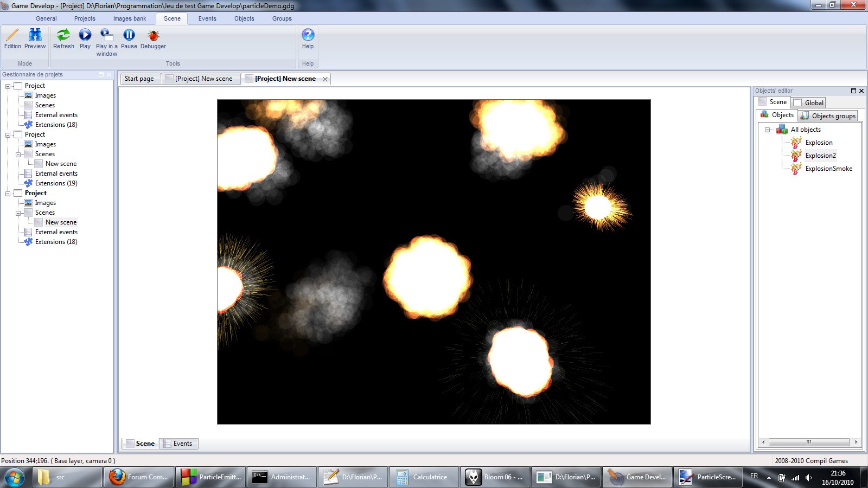868x488 pixels.
Task: Open the Debugger tool
Action: 154,39
